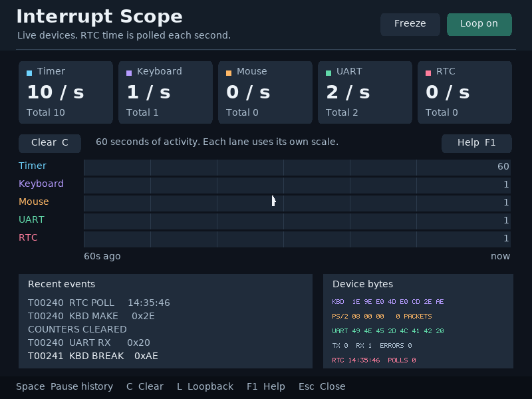Select the Mouse lane label

pos(34,202)
